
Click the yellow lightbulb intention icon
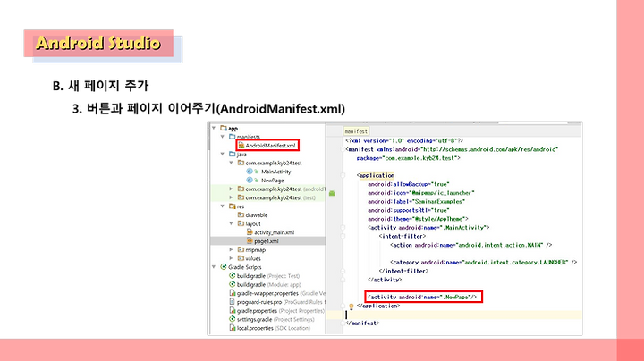pyautogui.click(x=352, y=306)
